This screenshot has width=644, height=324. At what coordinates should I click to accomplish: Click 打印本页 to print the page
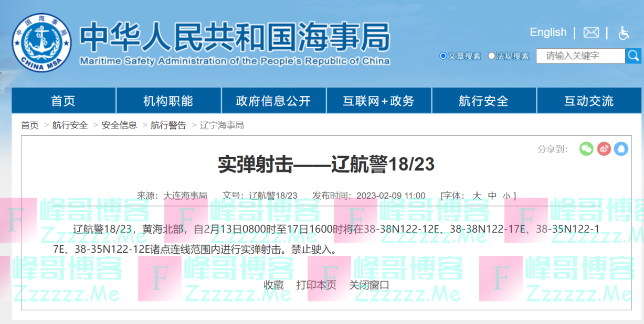tap(316, 285)
